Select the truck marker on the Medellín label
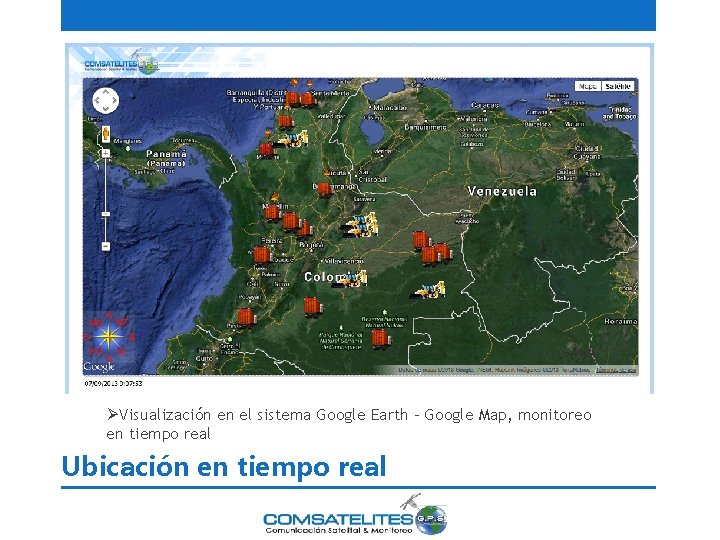 pos(273,212)
